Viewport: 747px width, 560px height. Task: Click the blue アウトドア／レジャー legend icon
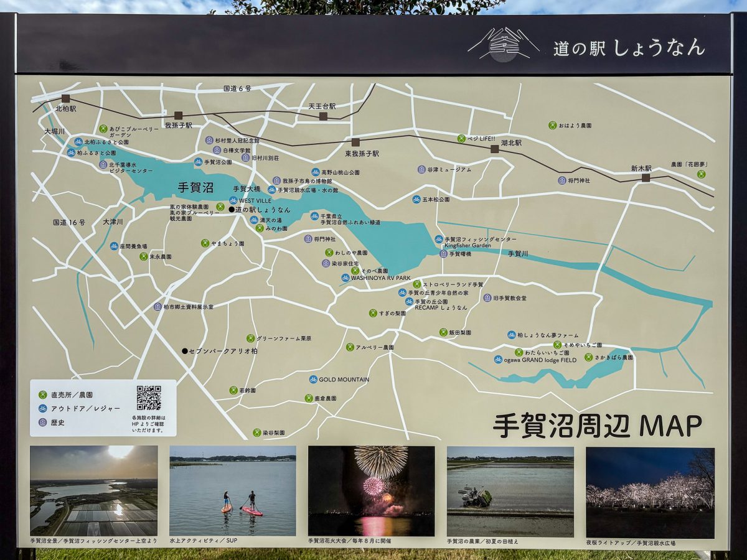click(x=42, y=408)
